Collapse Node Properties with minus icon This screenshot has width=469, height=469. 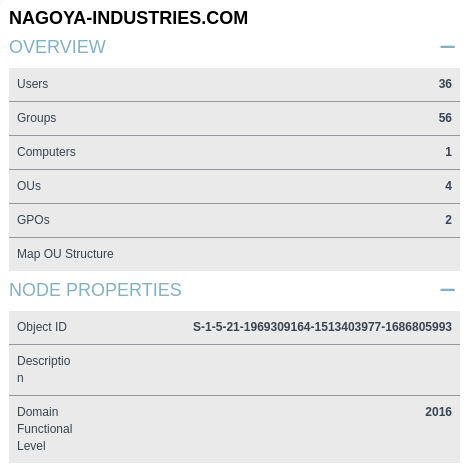coord(447,290)
